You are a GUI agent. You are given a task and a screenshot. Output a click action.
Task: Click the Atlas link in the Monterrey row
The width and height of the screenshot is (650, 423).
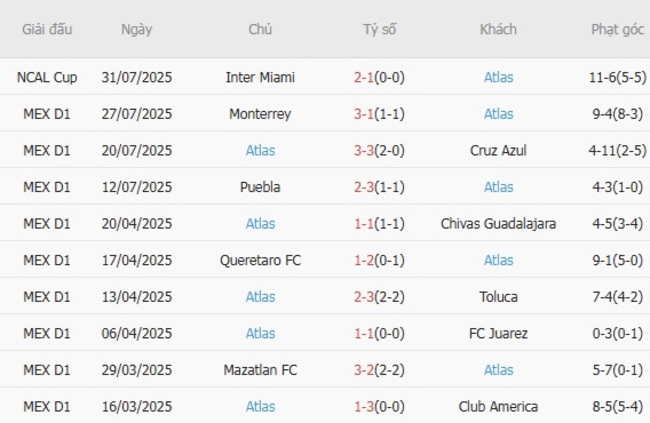(498, 114)
